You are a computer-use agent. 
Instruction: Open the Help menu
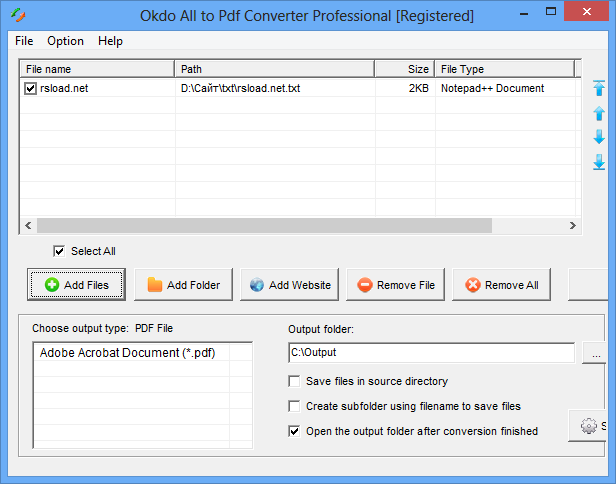(x=110, y=41)
